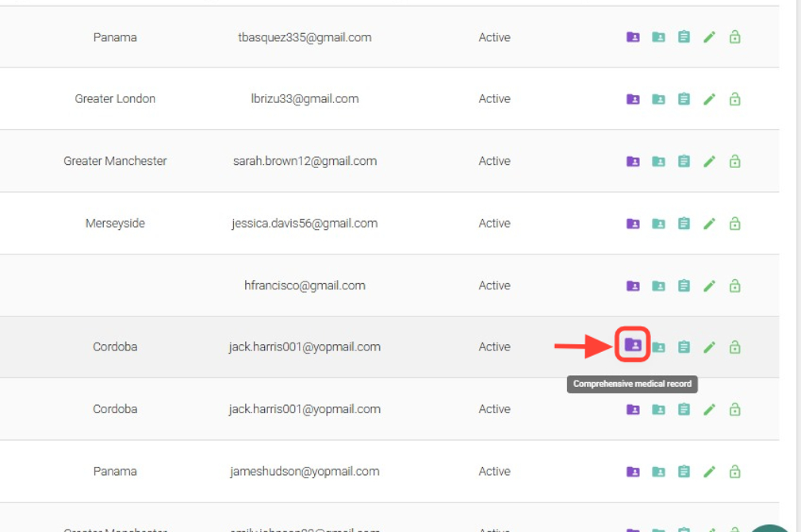801x532 pixels.
Task: Click purple folder icon for jameshudson@yopmail.com
Action: [633, 472]
